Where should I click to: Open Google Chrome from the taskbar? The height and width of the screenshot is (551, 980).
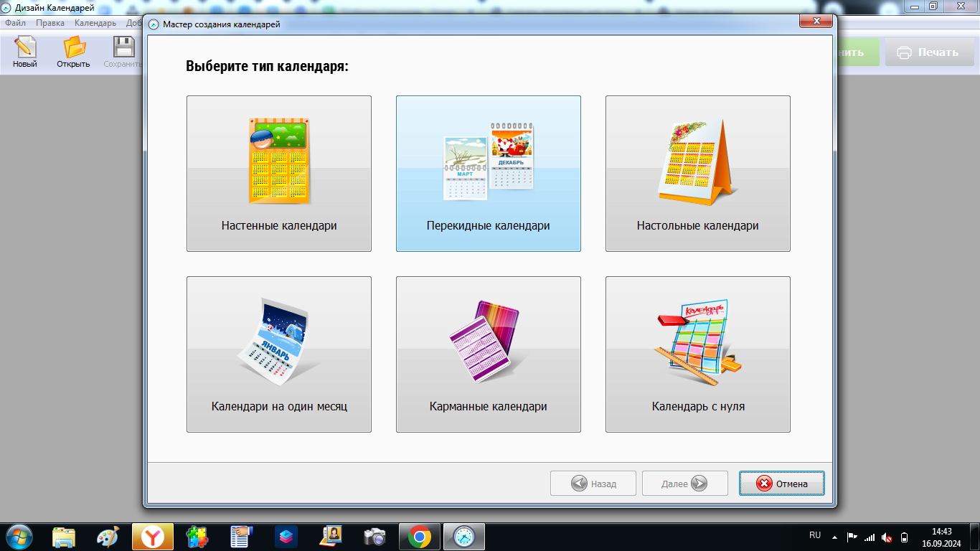click(420, 536)
